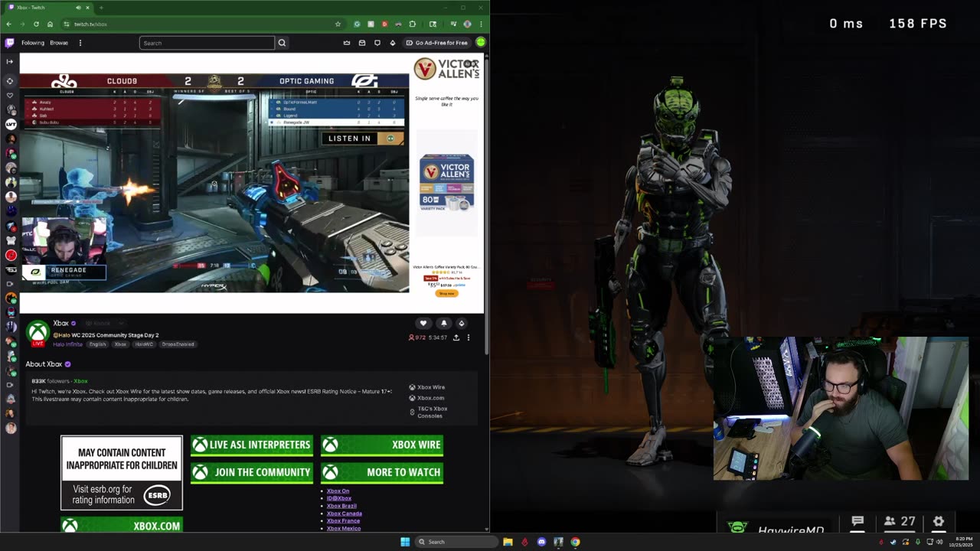Image resolution: width=980 pixels, height=551 pixels.
Task: Click the Twitch search magnifier button
Action: click(282, 43)
